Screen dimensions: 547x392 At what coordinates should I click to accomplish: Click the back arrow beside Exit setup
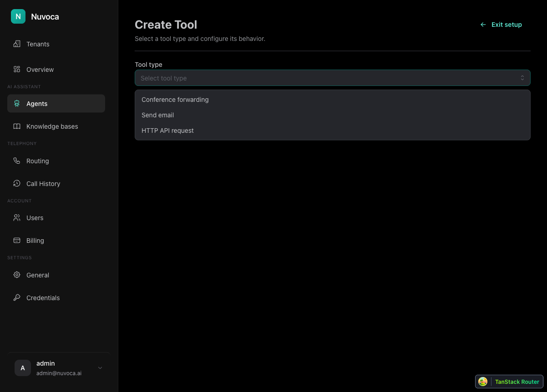[x=483, y=25]
